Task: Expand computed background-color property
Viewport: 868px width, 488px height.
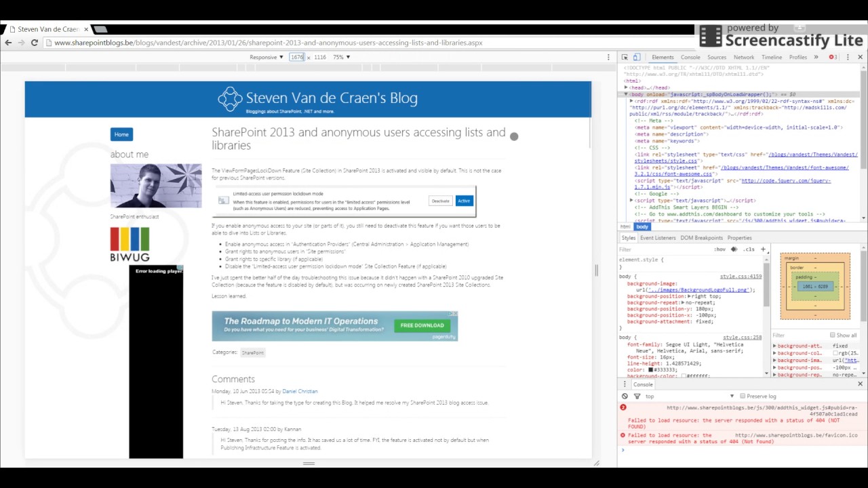Action: coord(775,353)
